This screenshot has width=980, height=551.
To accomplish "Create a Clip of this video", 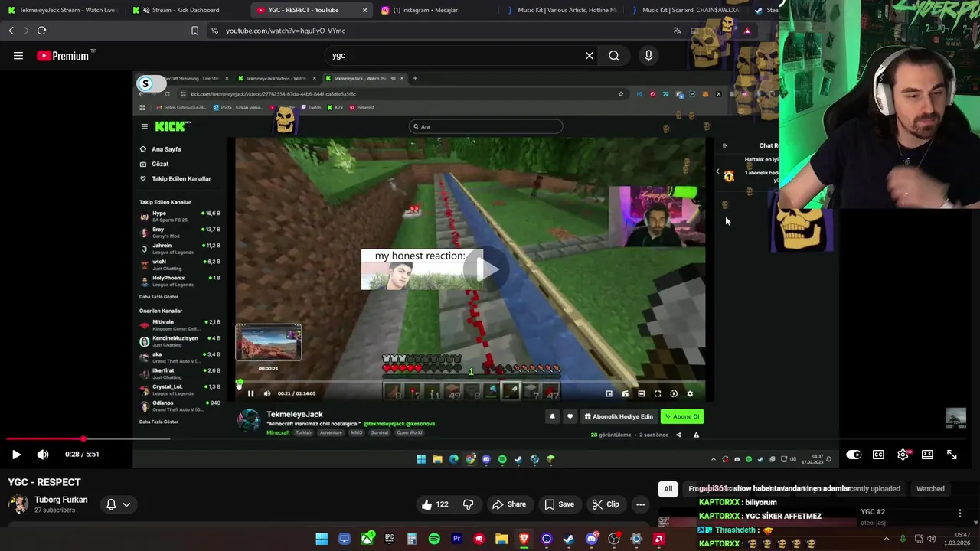I will tap(606, 504).
